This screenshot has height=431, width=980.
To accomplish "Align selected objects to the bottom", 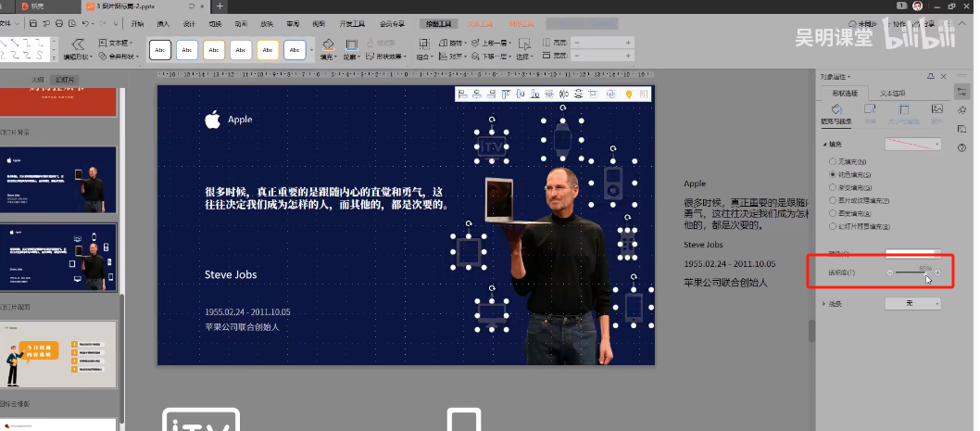I will (535, 94).
